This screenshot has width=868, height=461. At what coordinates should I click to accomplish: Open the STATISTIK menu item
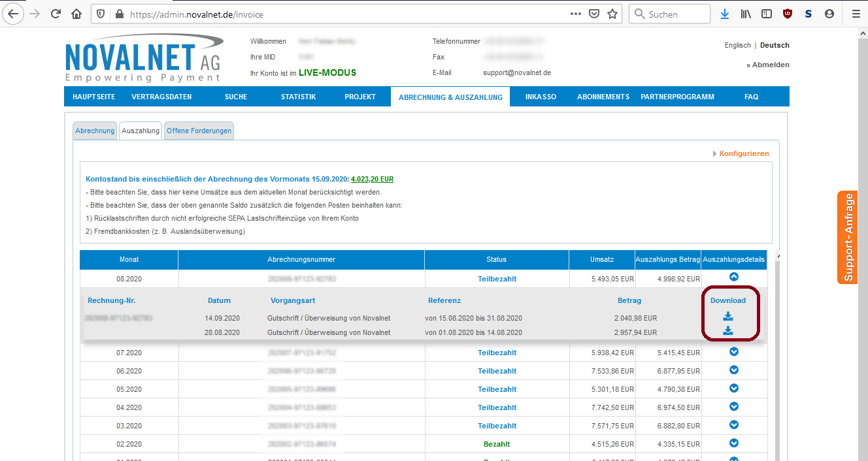(298, 97)
